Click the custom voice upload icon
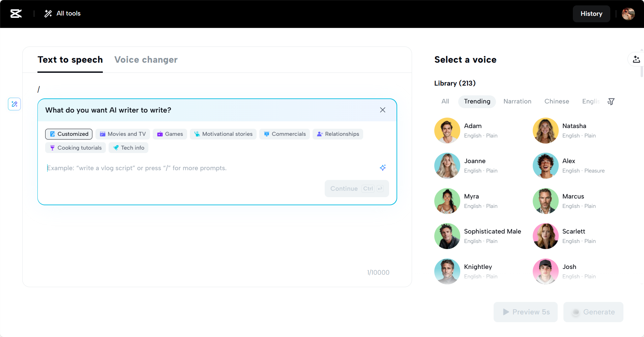This screenshot has height=337, width=644. 636,60
